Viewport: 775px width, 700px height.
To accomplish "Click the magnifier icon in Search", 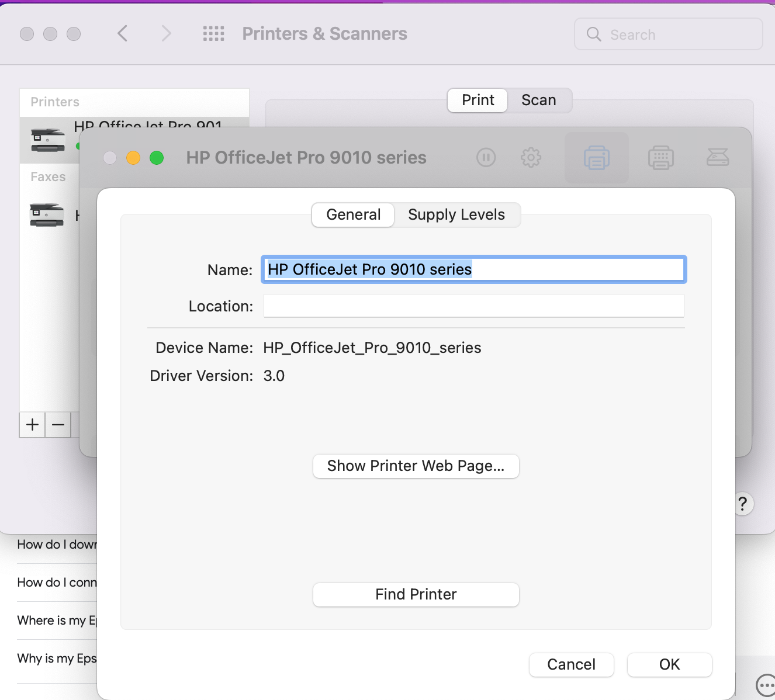I will (x=594, y=34).
